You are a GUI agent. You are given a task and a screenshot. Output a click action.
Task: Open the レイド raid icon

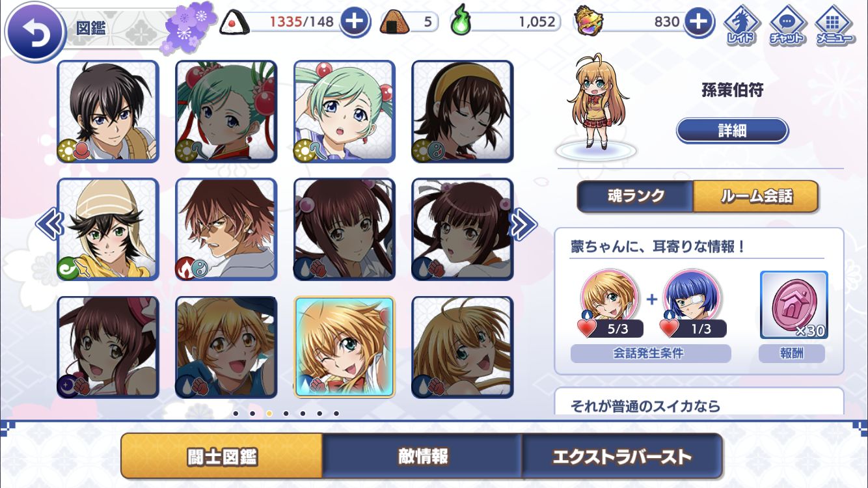(x=740, y=25)
